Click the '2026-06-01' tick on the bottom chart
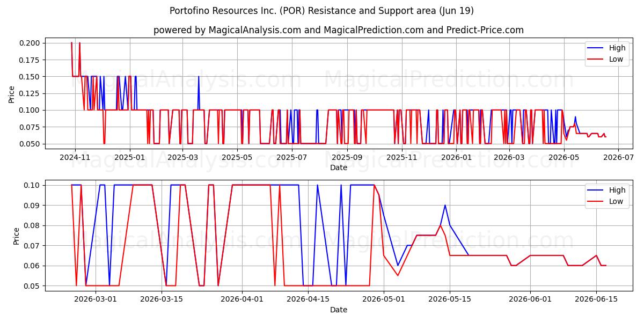 (530, 299)
